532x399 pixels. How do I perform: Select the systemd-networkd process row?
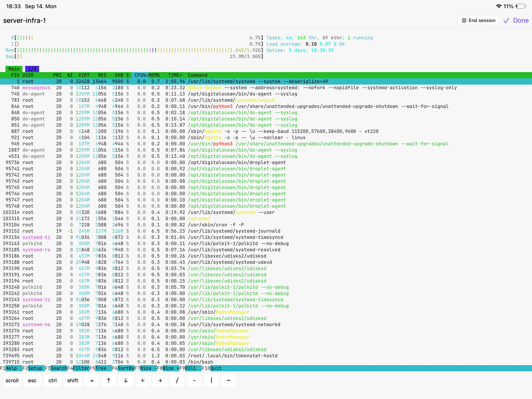pyautogui.click(x=266, y=324)
